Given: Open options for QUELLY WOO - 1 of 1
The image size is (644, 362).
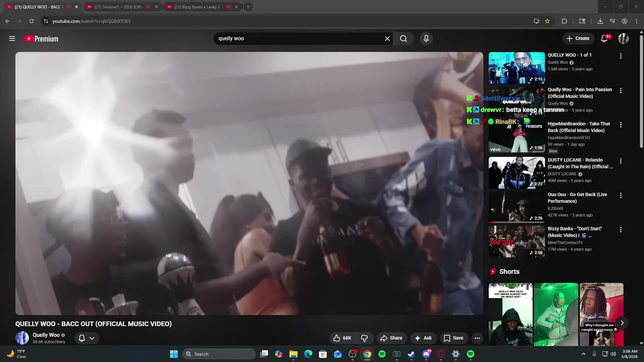Looking at the screenshot, I should (620, 56).
